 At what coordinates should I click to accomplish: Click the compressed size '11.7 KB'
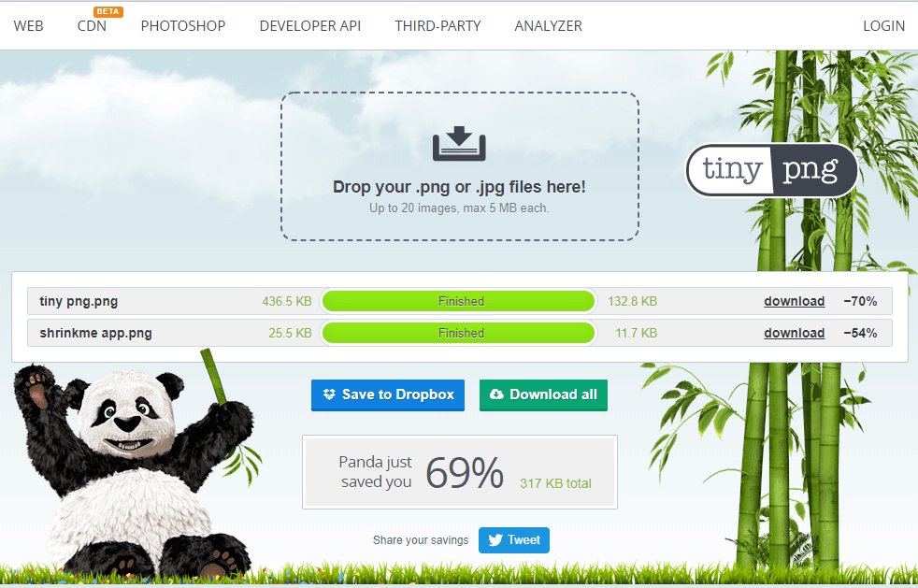(637, 333)
